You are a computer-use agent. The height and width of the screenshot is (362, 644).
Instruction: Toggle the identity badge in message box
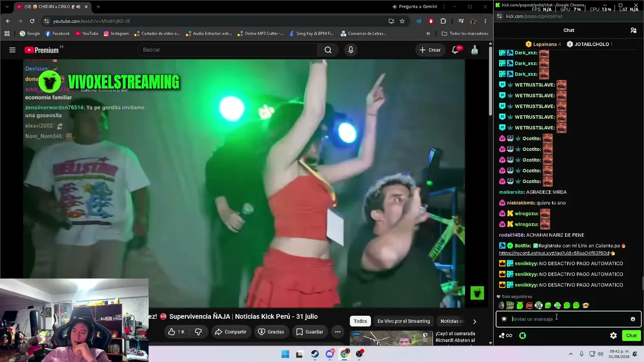pyautogui.click(x=504, y=319)
